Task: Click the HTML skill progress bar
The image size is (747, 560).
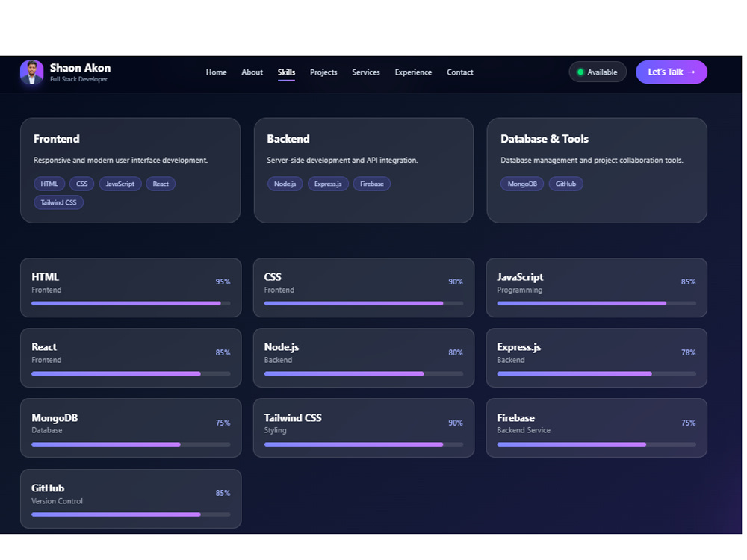Action: pos(131,303)
